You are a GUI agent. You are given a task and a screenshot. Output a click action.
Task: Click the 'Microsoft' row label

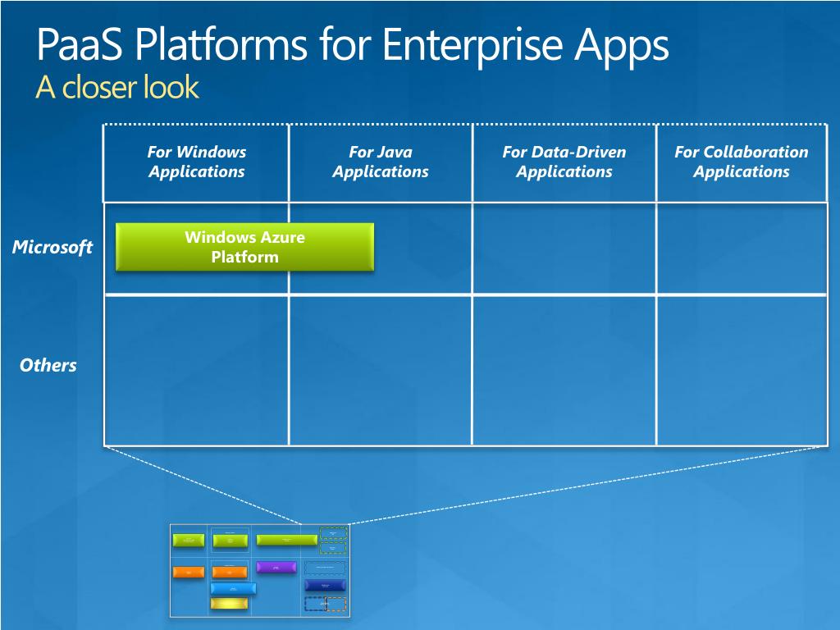pos(52,247)
